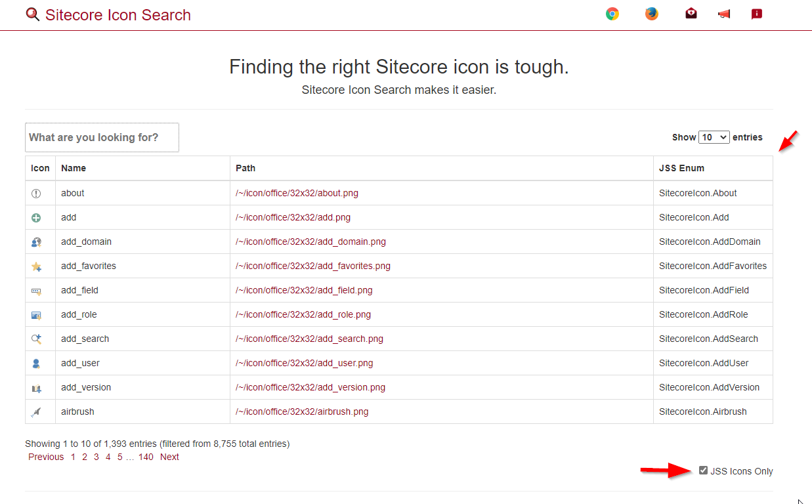Sort table by Name column header
Screen dimensions: 812x504
point(142,168)
